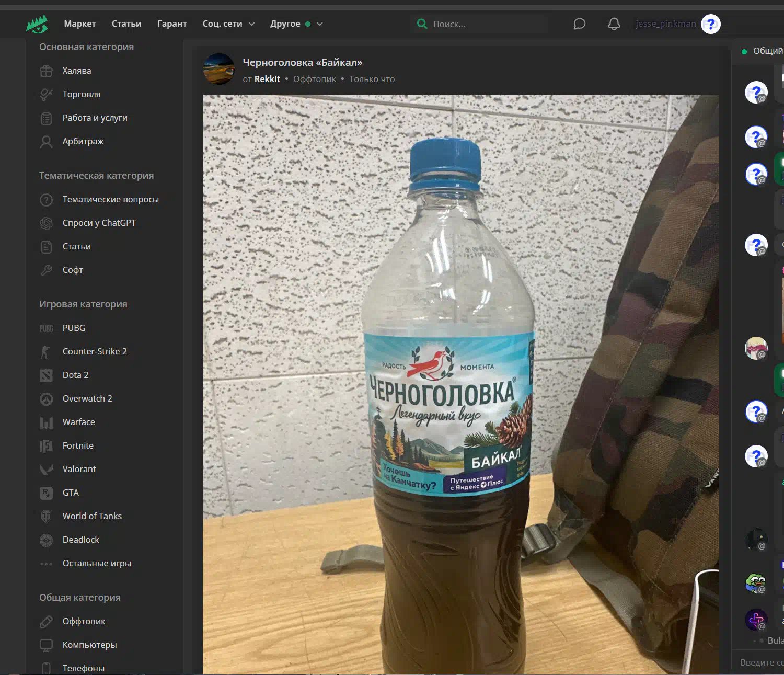
Task: Open notifications bell icon
Action: [614, 24]
